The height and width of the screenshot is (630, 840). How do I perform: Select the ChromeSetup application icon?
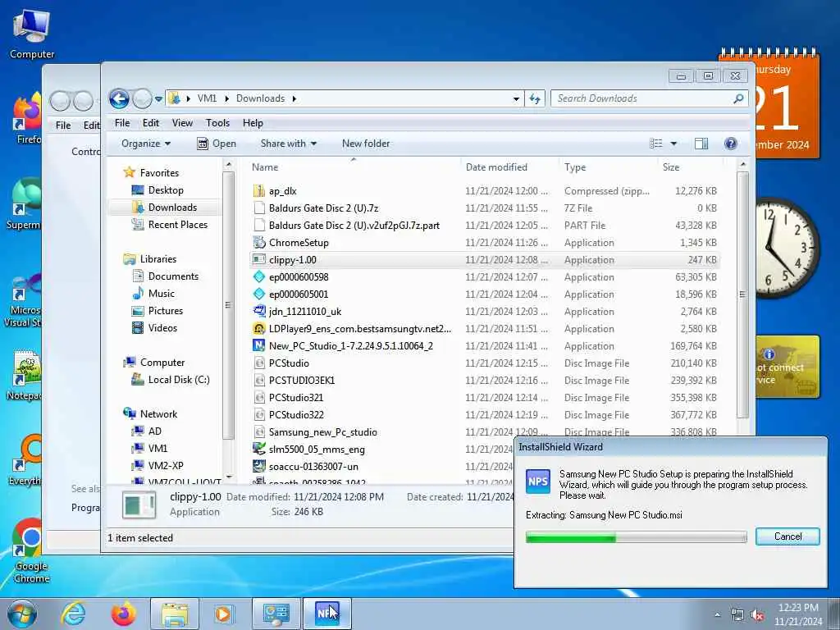[x=258, y=242]
